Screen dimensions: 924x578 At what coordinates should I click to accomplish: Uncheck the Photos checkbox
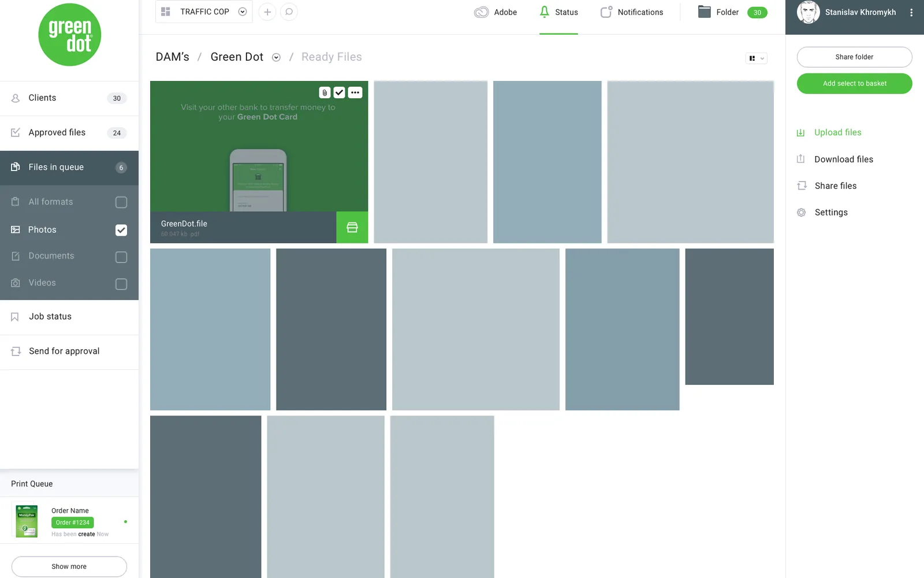(121, 230)
